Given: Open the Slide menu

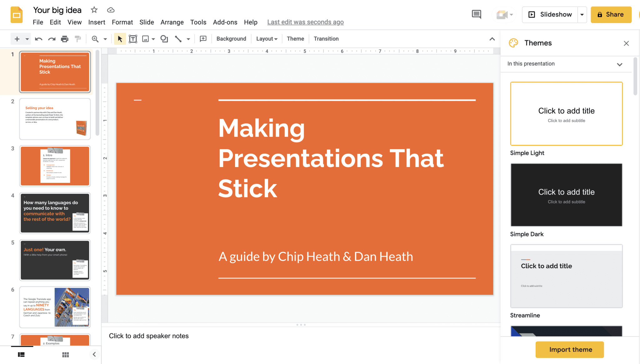Looking at the screenshot, I should (147, 22).
